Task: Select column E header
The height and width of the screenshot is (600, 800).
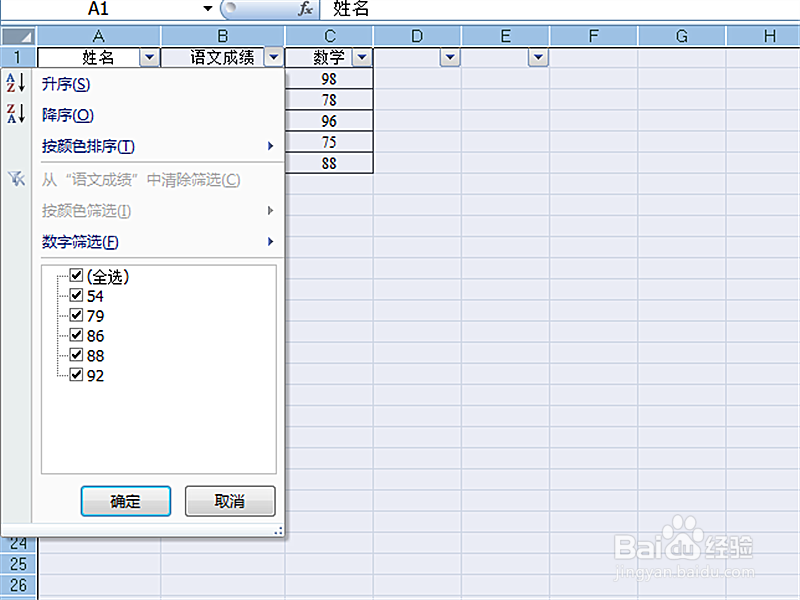Action: (506, 36)
